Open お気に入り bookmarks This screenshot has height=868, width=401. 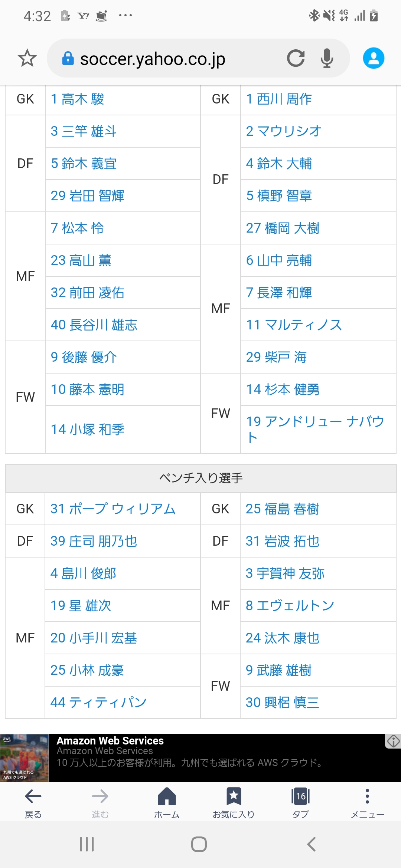(x=234, y=803)
